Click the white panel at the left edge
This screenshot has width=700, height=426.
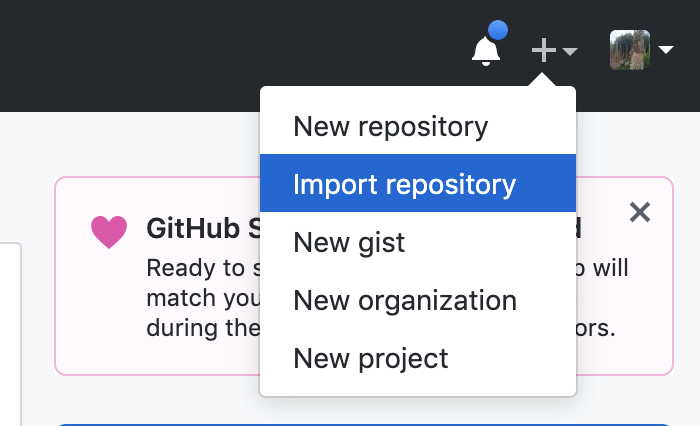coord(9,330)
